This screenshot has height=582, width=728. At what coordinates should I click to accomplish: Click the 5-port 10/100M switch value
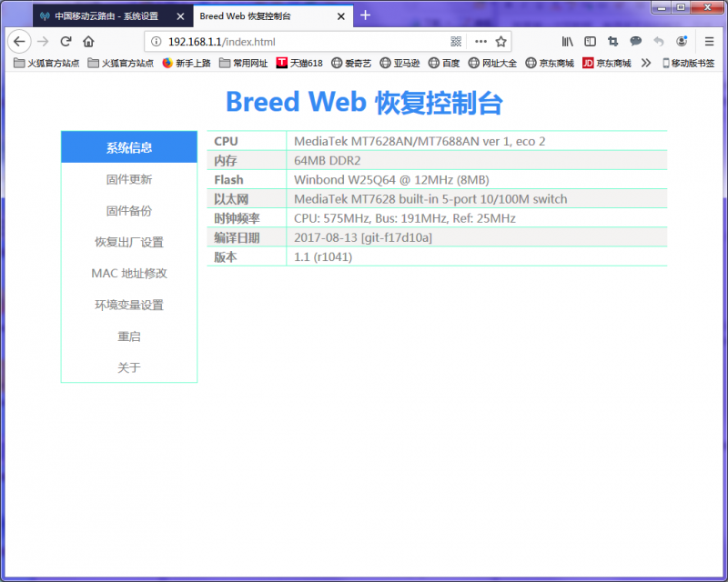point(430,199)
